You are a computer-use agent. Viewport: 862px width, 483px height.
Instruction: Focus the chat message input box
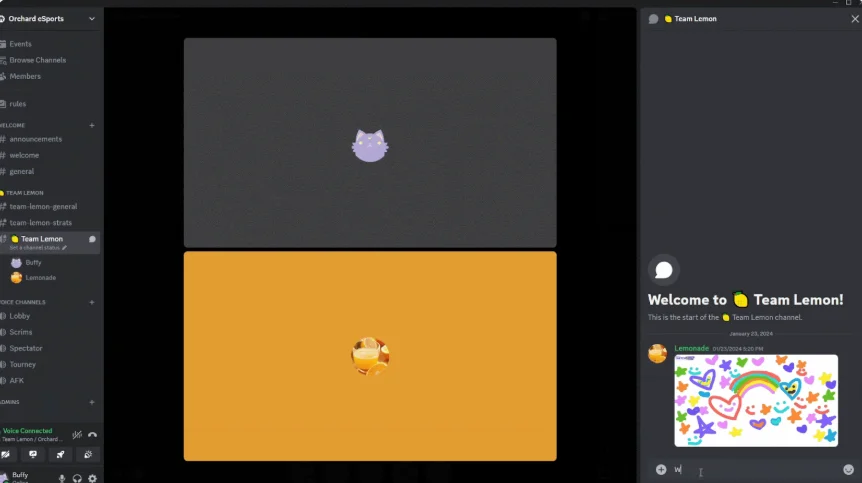click(754, 469)
